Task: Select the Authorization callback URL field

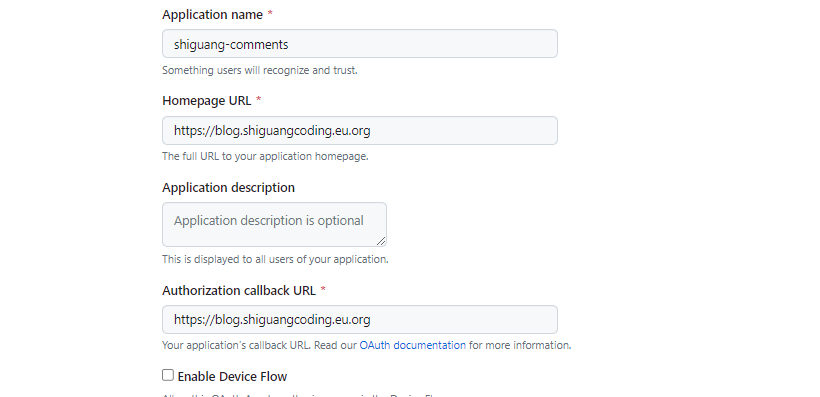Action: [x=360, y=319]
